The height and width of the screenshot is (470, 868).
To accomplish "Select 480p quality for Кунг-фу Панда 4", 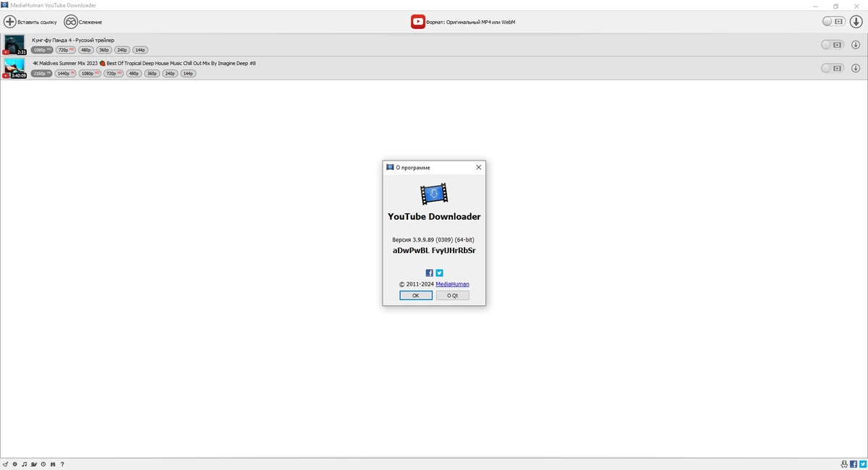I will [85, 50].
